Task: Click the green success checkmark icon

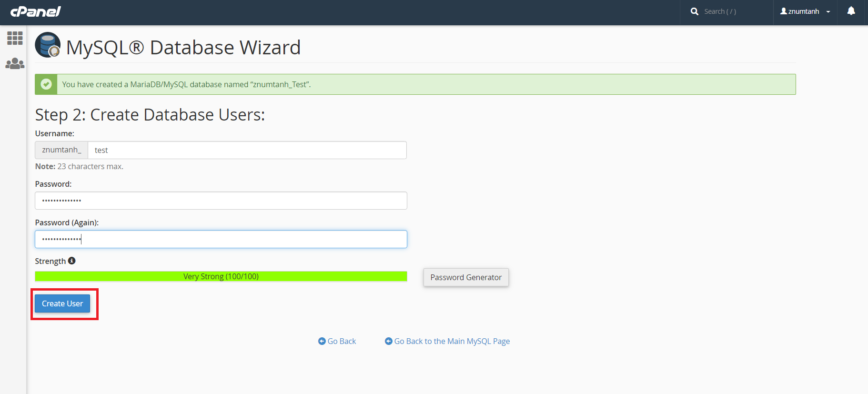Action: pos(46,84)
